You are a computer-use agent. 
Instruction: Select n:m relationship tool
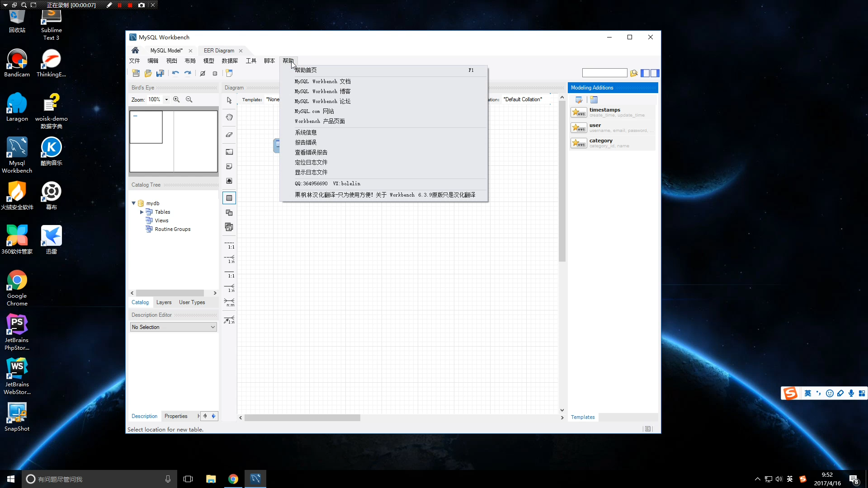(229, 303)
